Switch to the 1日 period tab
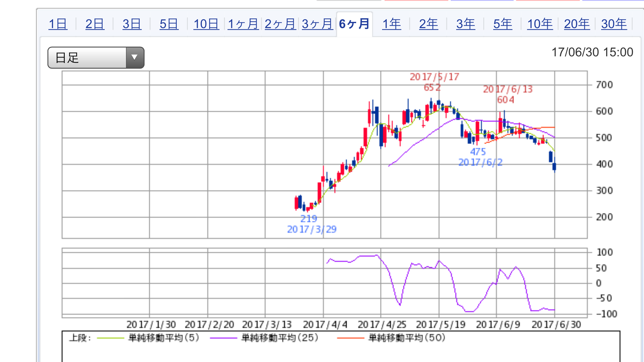This screenshot has height=362, width=644. [x=58, y=24]
